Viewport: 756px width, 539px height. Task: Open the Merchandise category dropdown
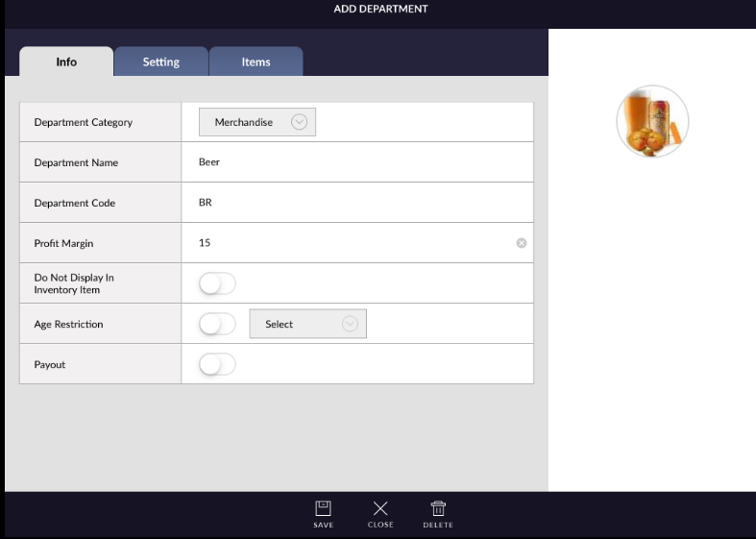pos(256,122)
